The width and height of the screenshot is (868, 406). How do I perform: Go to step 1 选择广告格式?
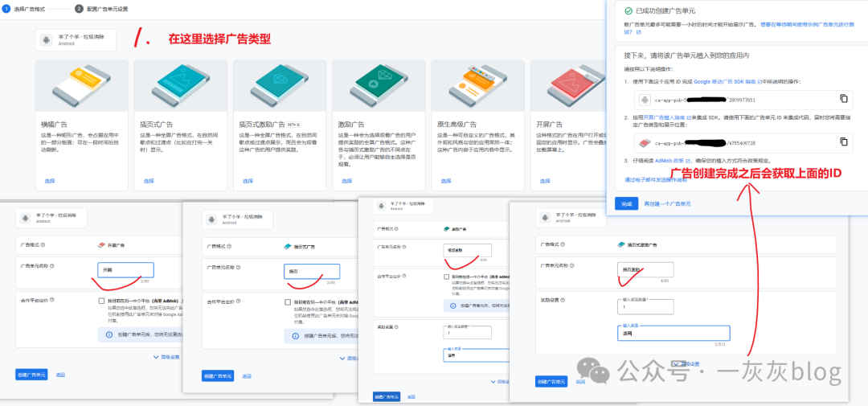click(x=25, y=10)
